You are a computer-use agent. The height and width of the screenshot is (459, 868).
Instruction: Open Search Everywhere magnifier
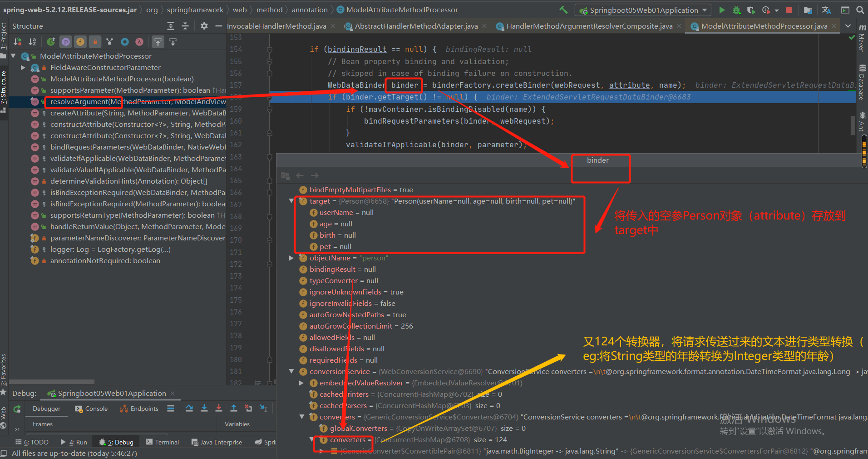pyautogui.click(x=860, y=10)
